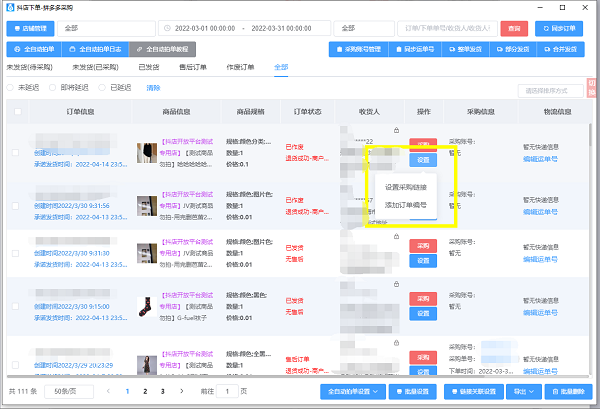Go to page 3 in pagination
600x409 pixels.
click(163, 391)
